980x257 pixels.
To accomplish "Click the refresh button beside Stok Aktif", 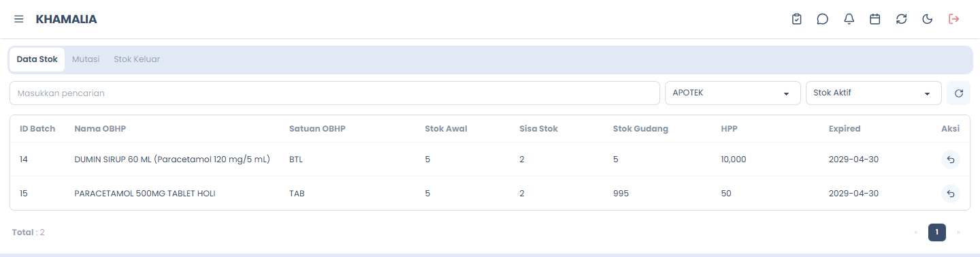I will [958, 93].
